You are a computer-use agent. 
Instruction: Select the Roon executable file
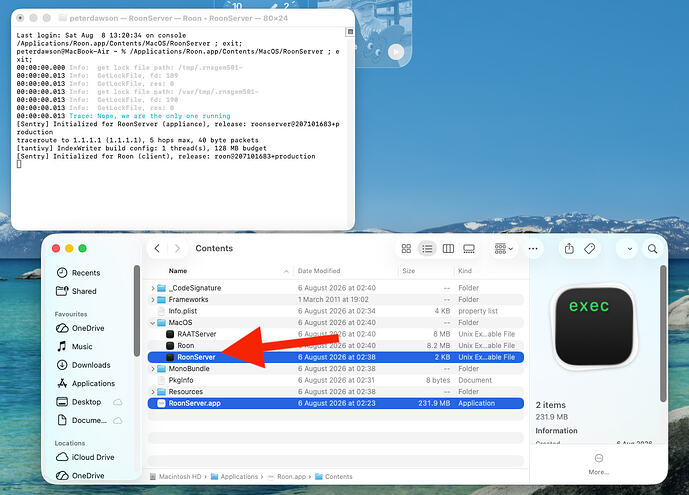(336, 346)
